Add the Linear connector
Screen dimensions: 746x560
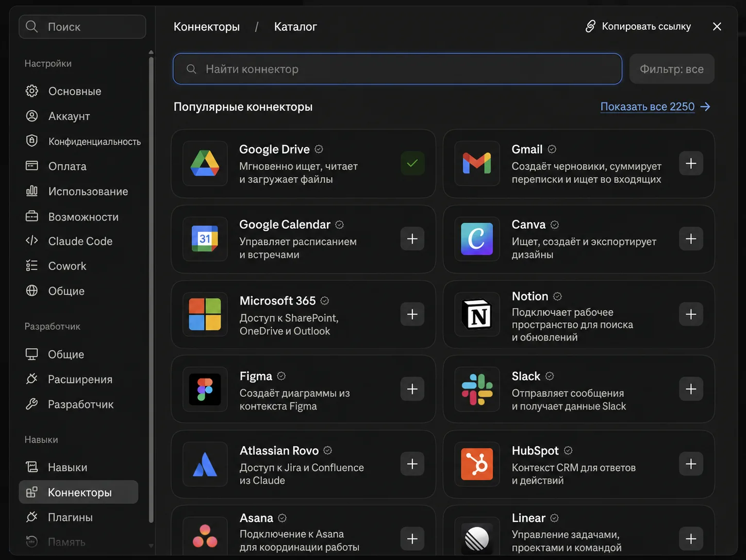point(691,539)
